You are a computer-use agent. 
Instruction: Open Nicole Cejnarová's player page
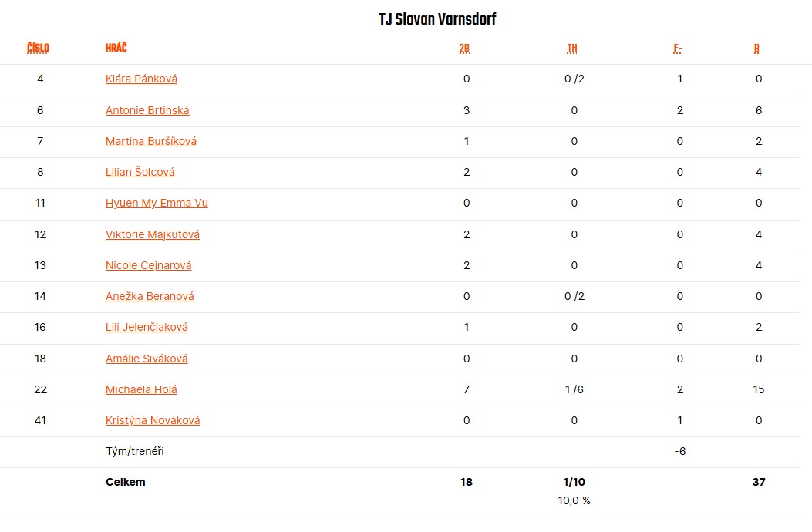click(149, 265)
